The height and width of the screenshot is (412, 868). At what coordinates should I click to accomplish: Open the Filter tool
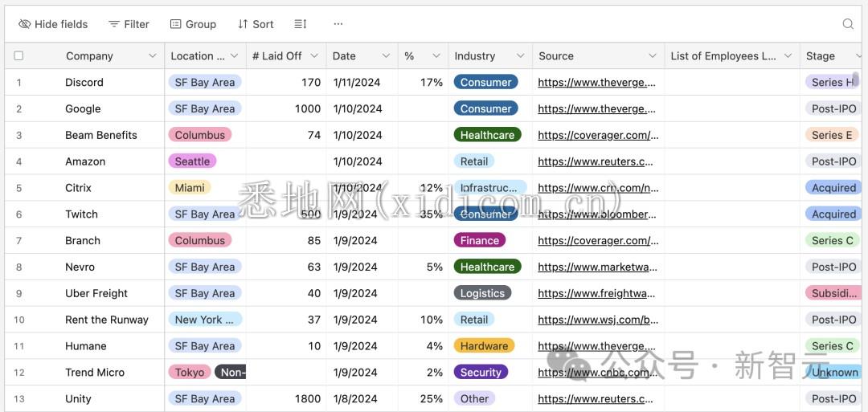[x=129, y=24]
